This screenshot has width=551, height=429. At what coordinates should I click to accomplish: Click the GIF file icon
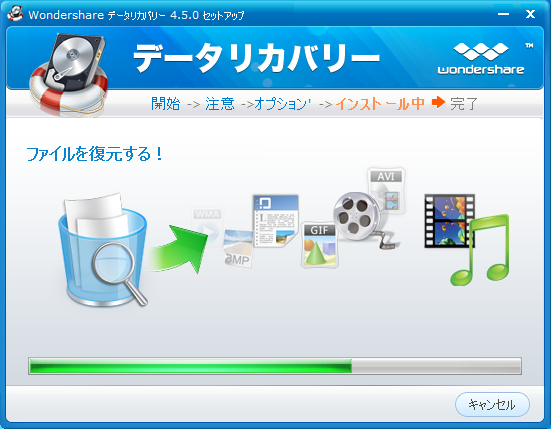319,245
